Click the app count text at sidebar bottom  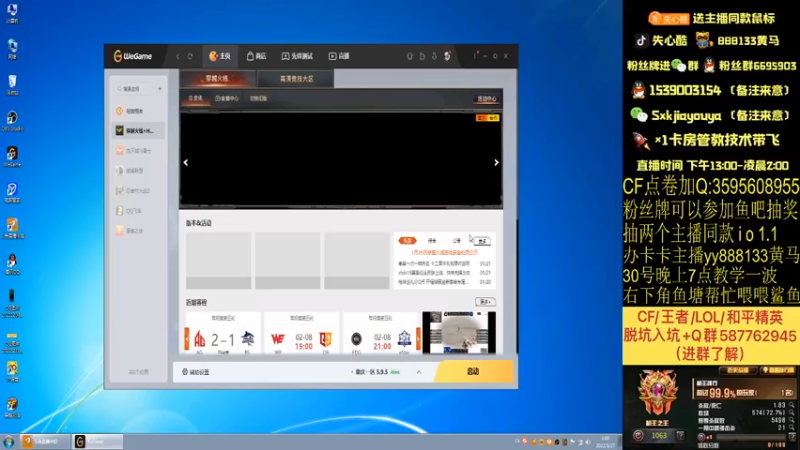tap(138, 372)
